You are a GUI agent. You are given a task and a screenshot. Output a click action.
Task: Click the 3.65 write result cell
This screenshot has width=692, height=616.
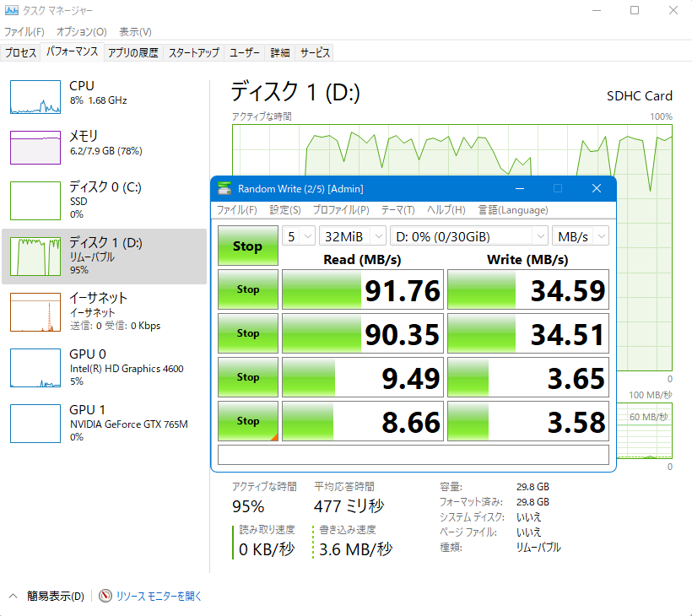tap(528, 377)
